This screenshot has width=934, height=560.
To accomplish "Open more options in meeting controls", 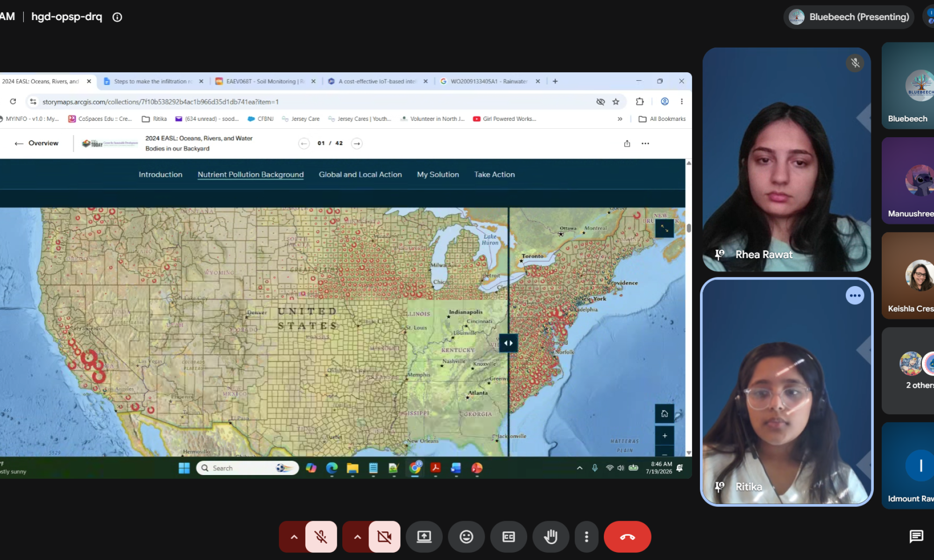I will 587,537.
